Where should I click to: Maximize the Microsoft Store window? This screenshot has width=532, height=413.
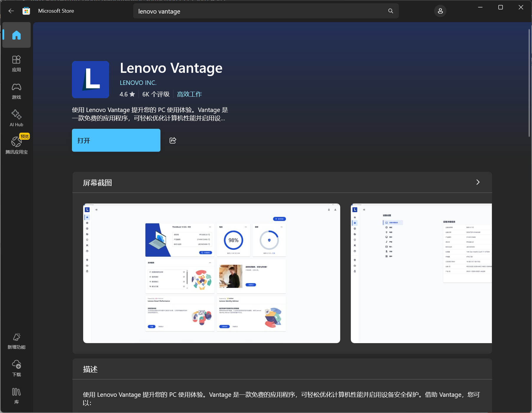(x=500, y=7)
